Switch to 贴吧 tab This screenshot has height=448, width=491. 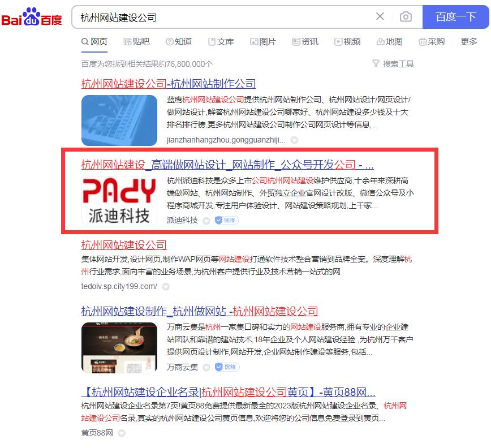click(136, 42)
